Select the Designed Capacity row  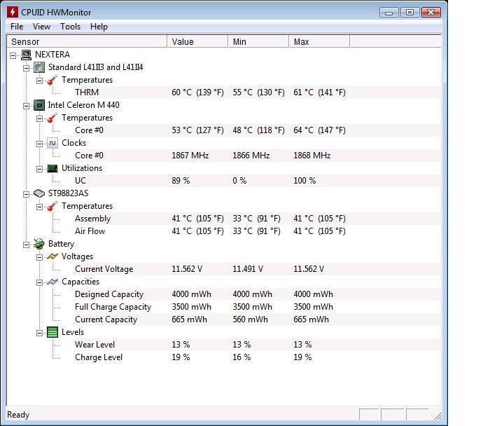click(257, 294)
